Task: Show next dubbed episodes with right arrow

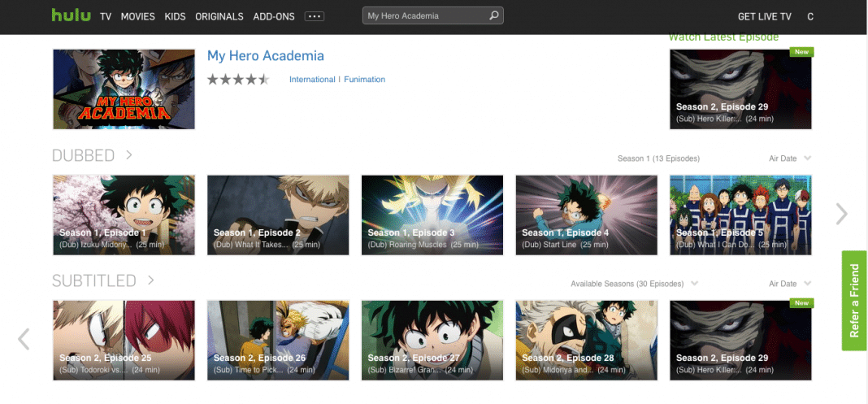Action: point(841,214)
